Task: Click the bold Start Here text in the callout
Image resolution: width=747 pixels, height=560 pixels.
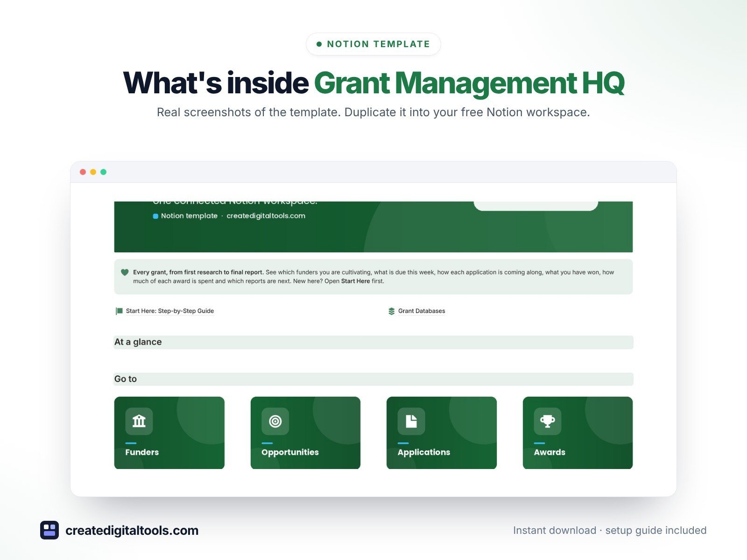Action: tap(355, 281)
